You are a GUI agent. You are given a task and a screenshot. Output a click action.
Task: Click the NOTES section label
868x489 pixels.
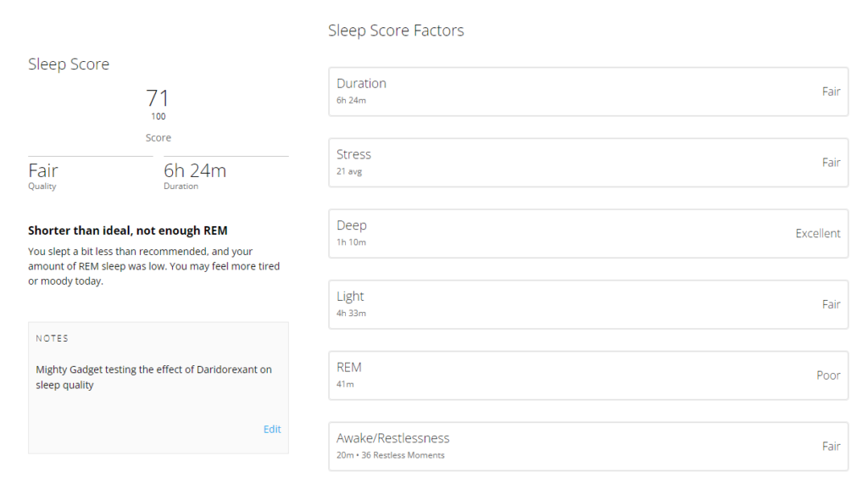[x=53, y=338]
